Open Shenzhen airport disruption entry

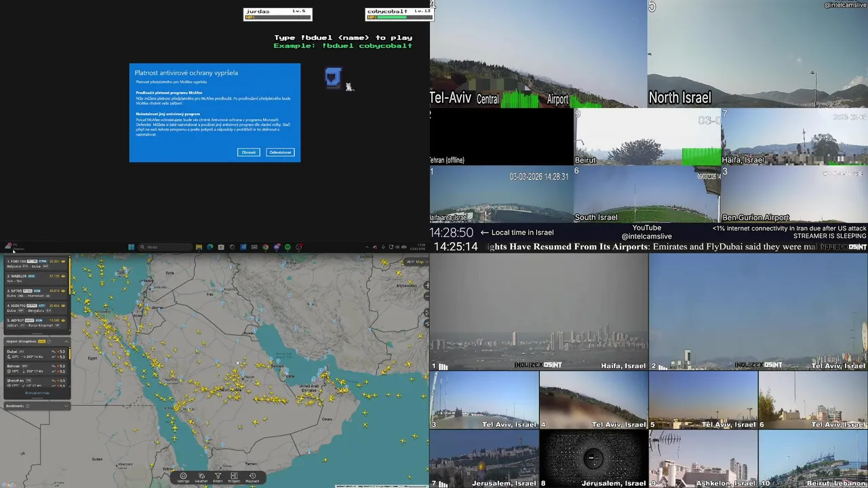coord(36,382)
